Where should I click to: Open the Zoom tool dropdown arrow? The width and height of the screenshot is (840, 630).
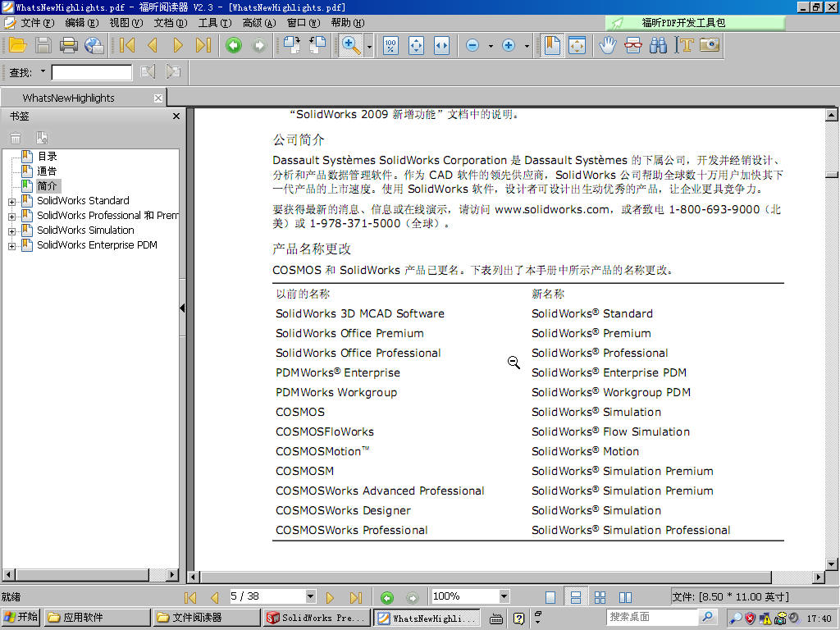point(369,46)
